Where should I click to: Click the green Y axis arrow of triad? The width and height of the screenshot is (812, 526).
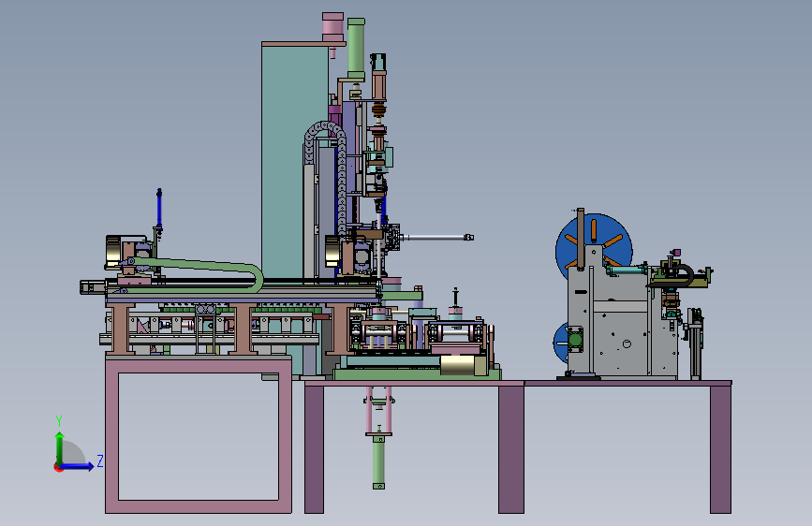point(60,447)
